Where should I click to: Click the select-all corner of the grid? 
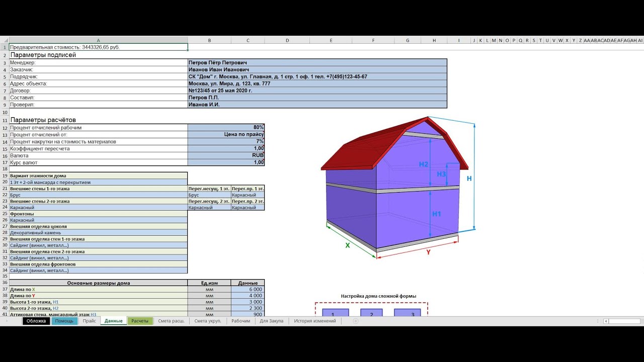5,40
